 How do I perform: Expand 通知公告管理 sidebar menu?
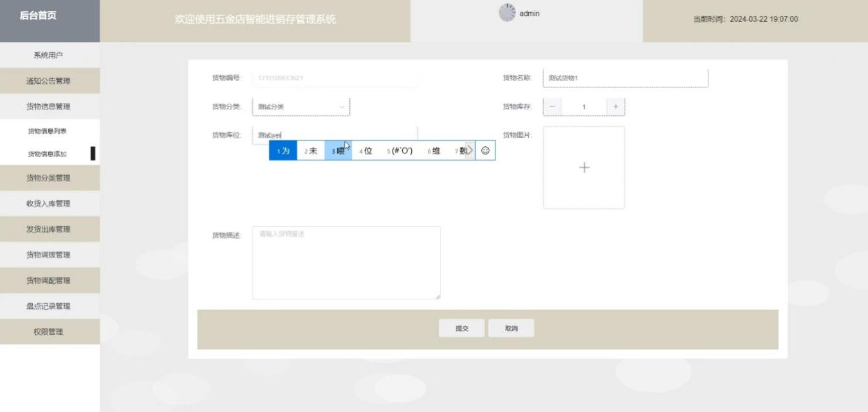49,81
